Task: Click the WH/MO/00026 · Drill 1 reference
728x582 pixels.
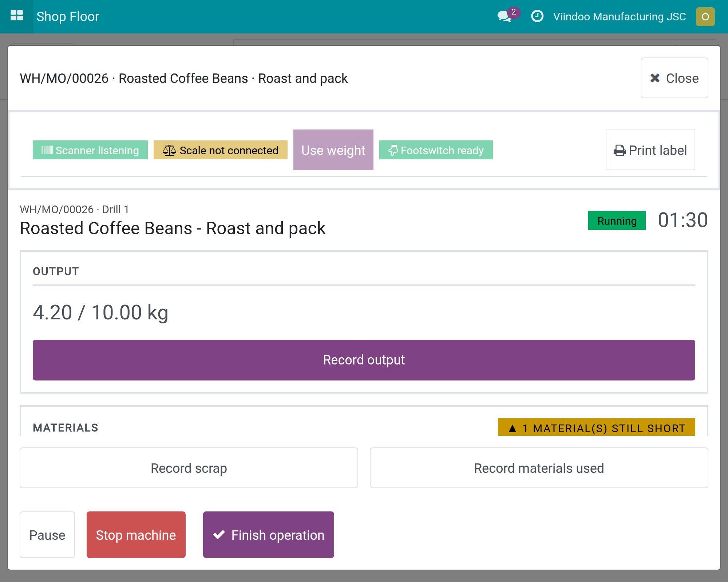Action: pyautogui.click(x=74, y=210)
